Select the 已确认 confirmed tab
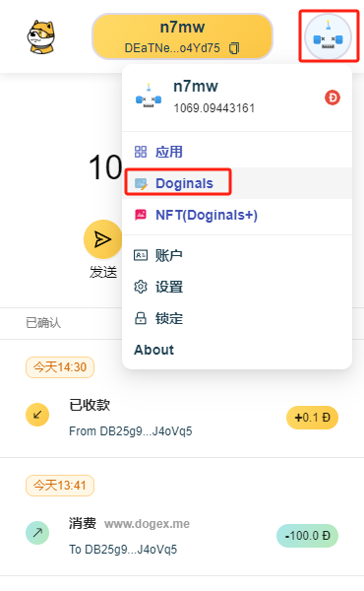Image resolution: width=364 pixels, height=591 pixels. (x=43, y=323)
